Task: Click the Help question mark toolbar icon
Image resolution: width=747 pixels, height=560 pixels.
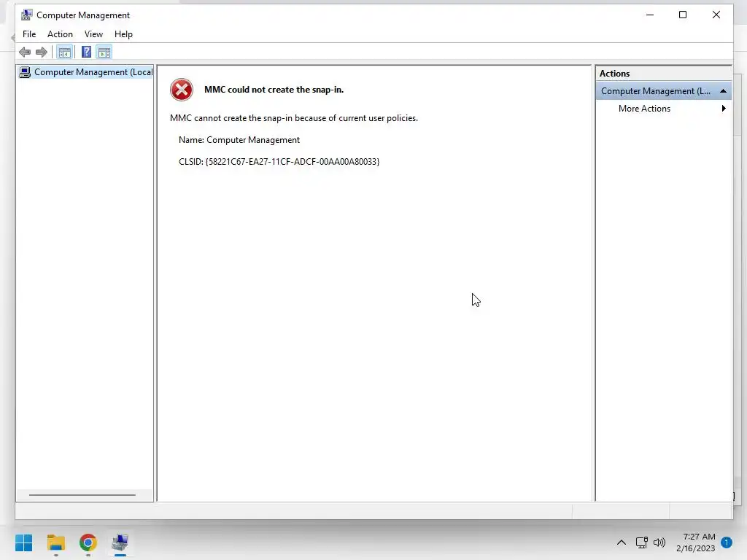Action: (86, 52)
